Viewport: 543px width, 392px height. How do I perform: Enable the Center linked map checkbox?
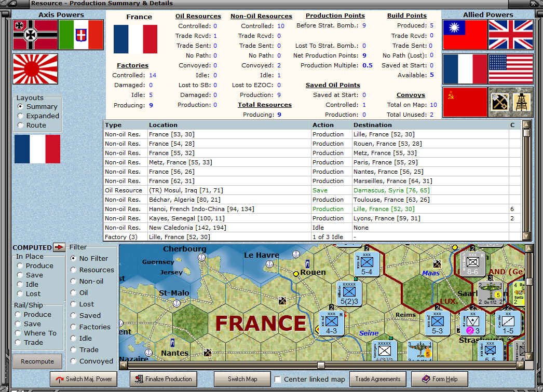(277, 379)
